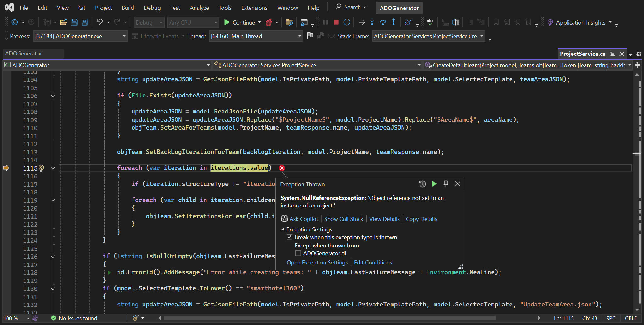
Task: Open the Stack Frame dropdown
Action: (428, 36)
